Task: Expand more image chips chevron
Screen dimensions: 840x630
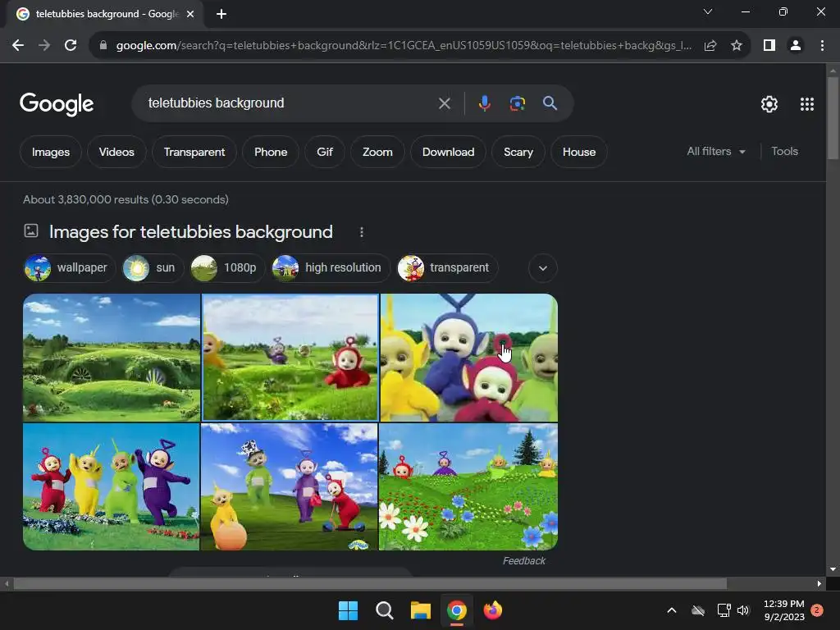Action: click(x=543, y=268)
